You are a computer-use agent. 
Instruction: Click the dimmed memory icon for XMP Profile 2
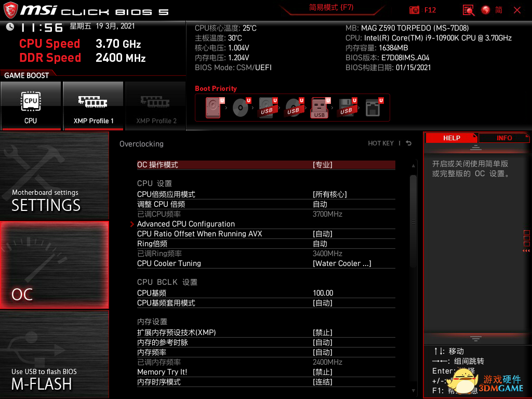pyautogui.click(x=155, y=101)
